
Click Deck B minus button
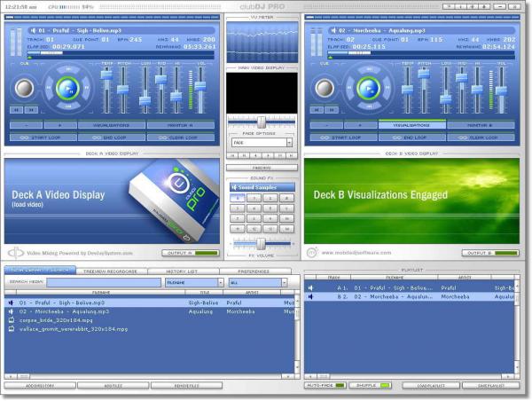coord(326,125)
